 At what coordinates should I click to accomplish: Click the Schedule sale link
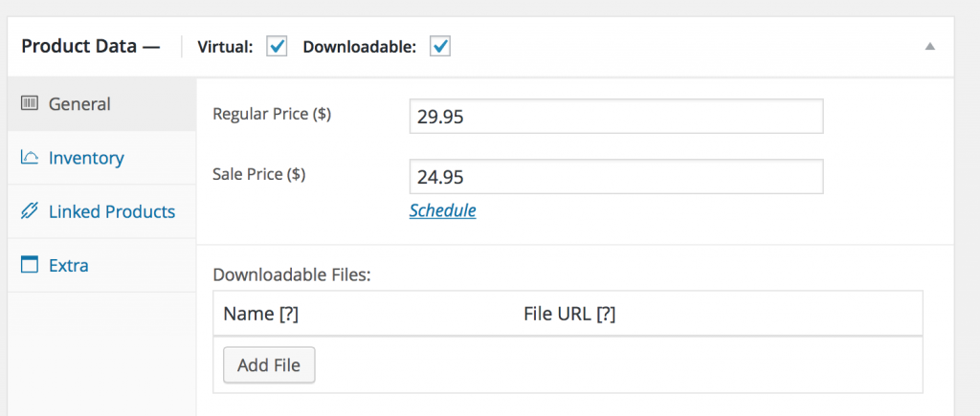pos(442,210)
